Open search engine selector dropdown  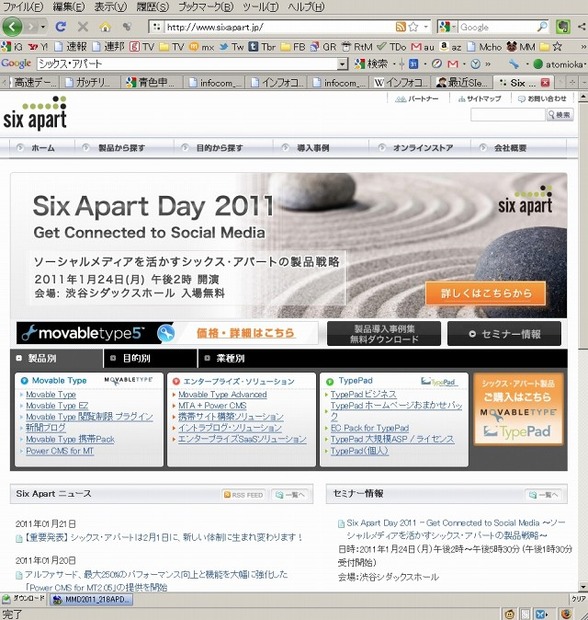click(448, 26)
